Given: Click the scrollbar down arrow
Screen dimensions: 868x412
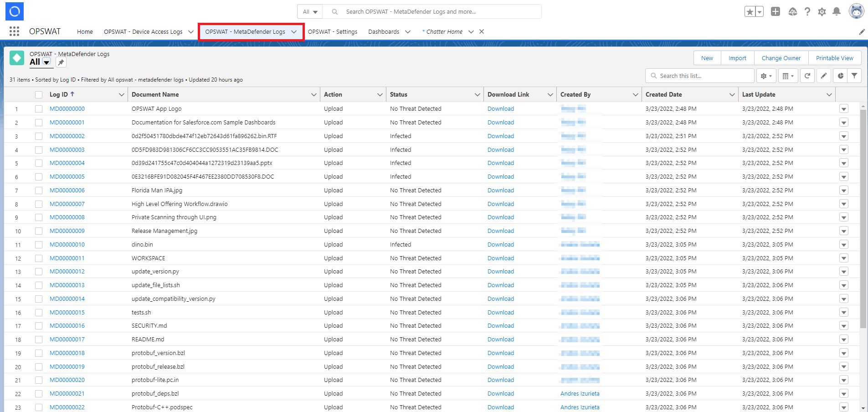Looking at the screenshot, I should [x=863, y=408].
